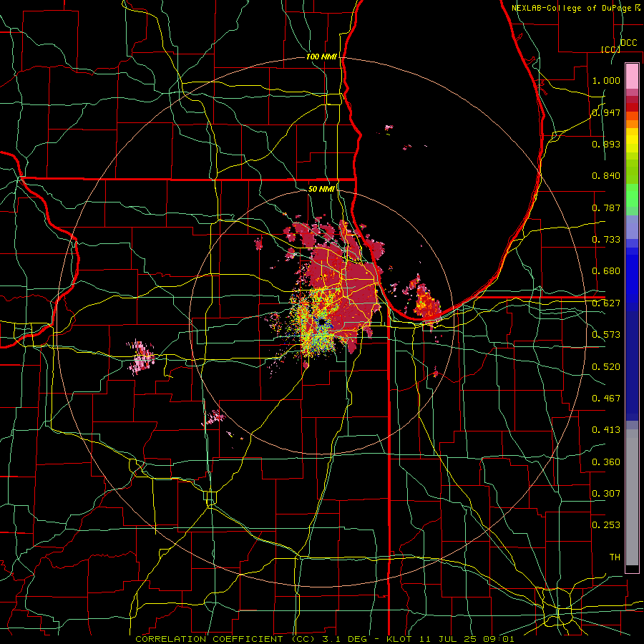Click the DCC label above the color scale

click(x=628, y=43)
